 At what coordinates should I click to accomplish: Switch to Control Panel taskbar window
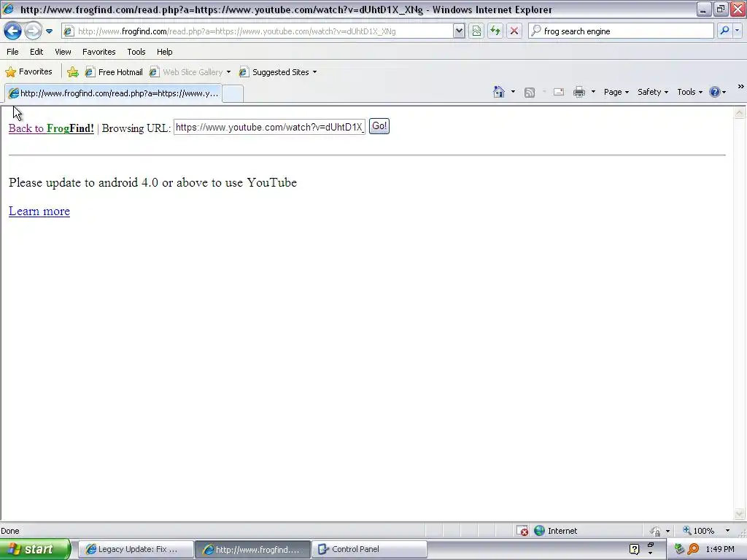pyautogui.click(x=369, y=550)
